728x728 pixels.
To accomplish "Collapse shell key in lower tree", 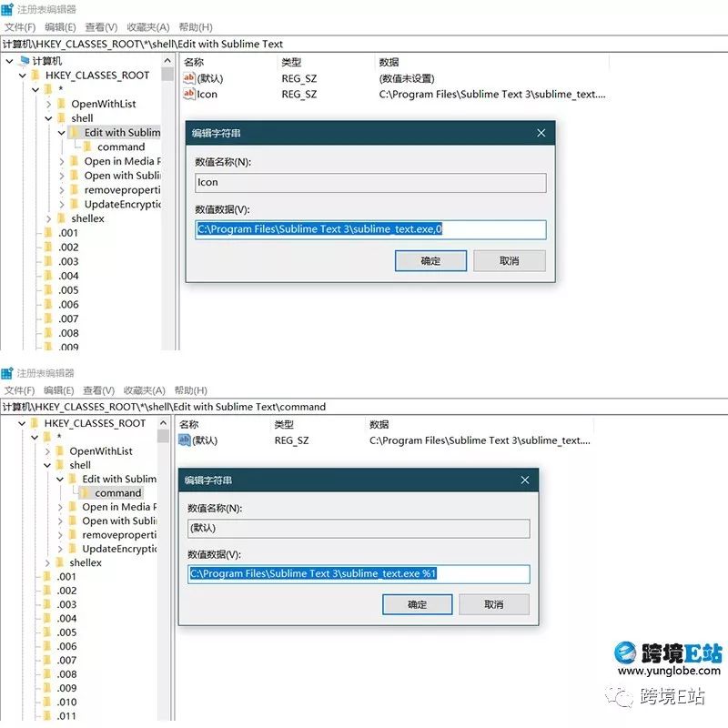I will click(47, 465).
